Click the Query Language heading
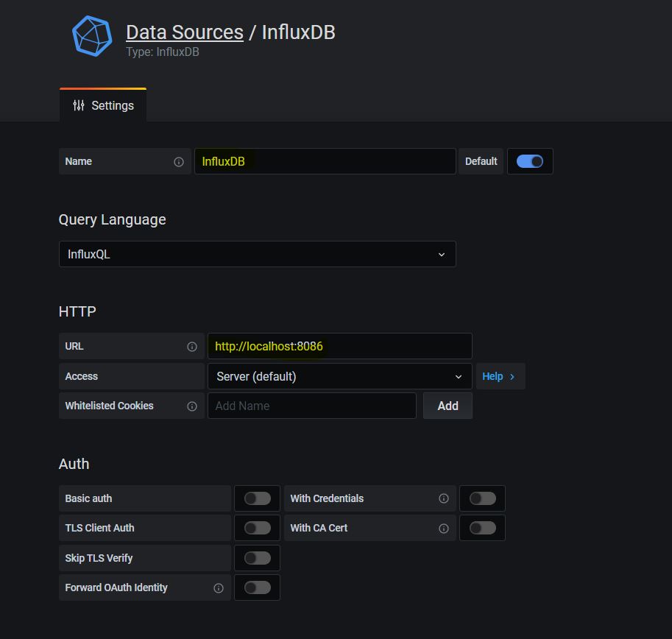Image resolution: width=672 pixels, height=639 pixels. 113,219
